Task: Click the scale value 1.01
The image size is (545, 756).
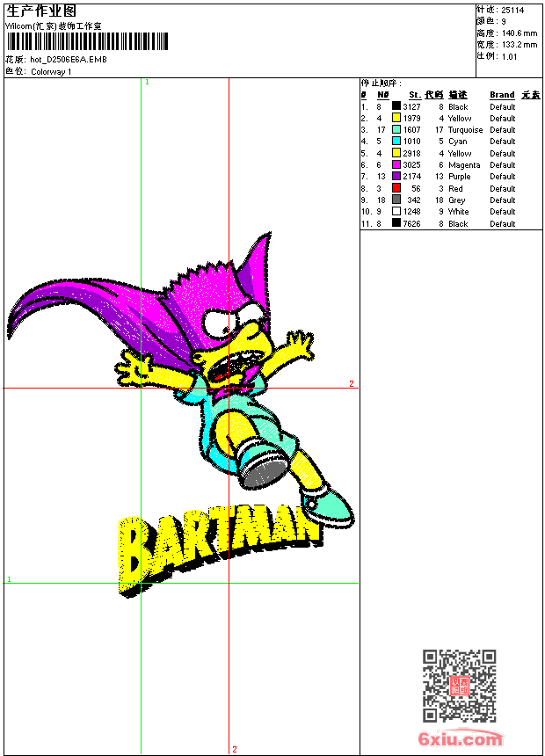Action: coord(509,57)
